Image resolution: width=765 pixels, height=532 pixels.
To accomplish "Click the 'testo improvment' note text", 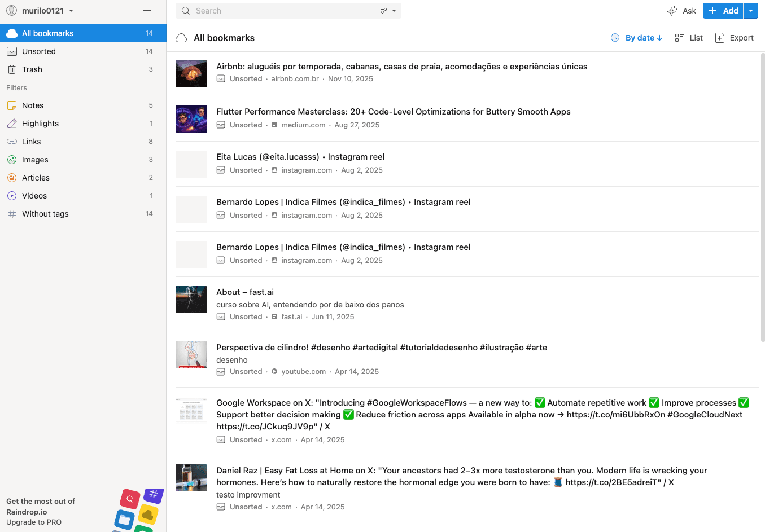I will point(248,495).
